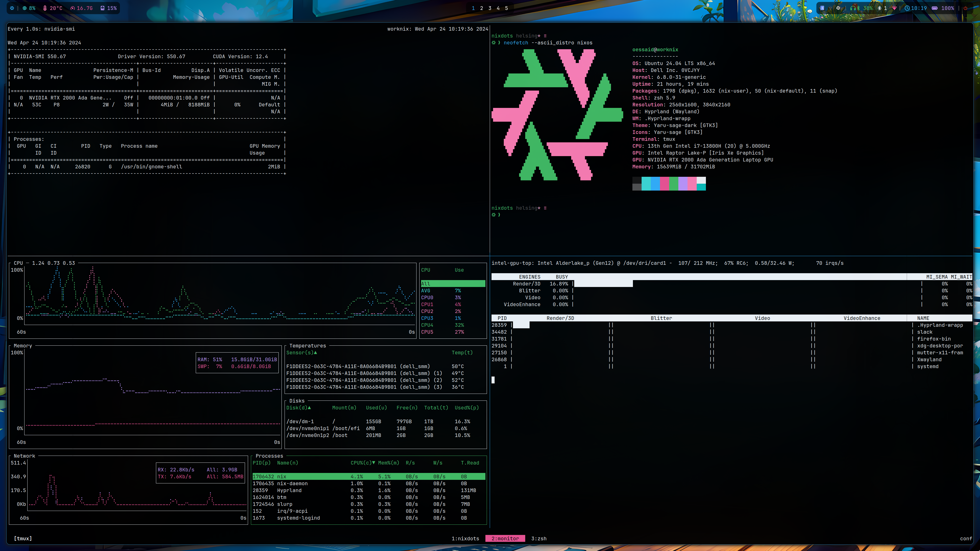Switch to workspace 4
This screenshot has width=980, height=551.
pos(498,8)
